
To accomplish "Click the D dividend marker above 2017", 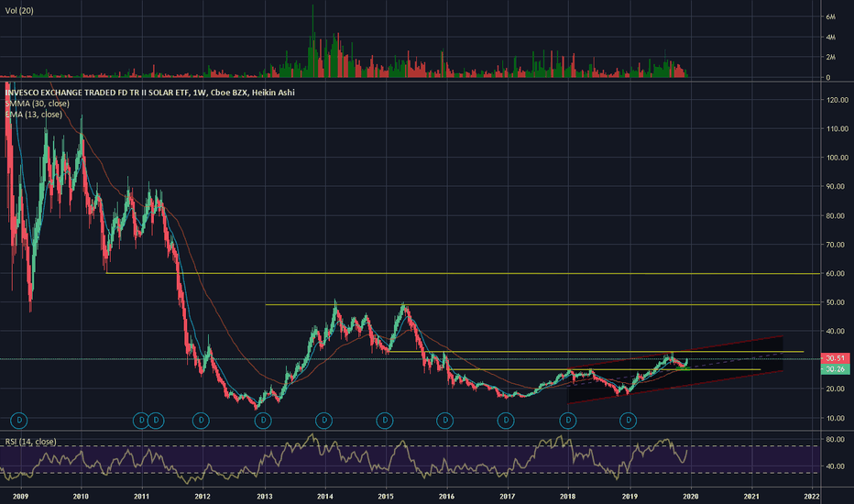I will (x=506, y=420).
